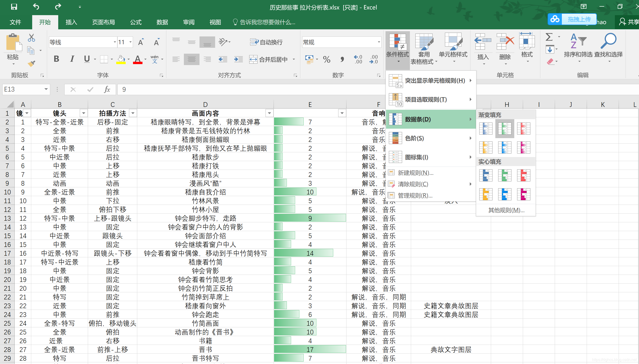Click the Undo arrow icon
This screenshot has height=364, width=639.
[x=36, y=7]
